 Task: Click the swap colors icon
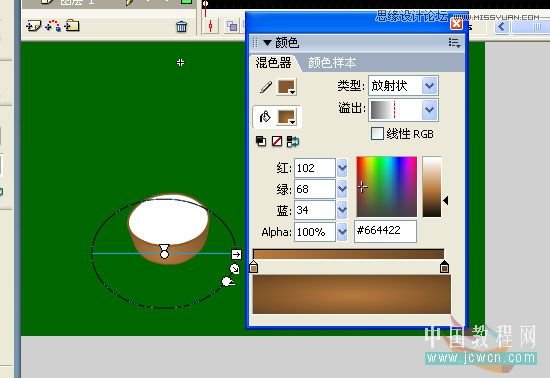293,141
